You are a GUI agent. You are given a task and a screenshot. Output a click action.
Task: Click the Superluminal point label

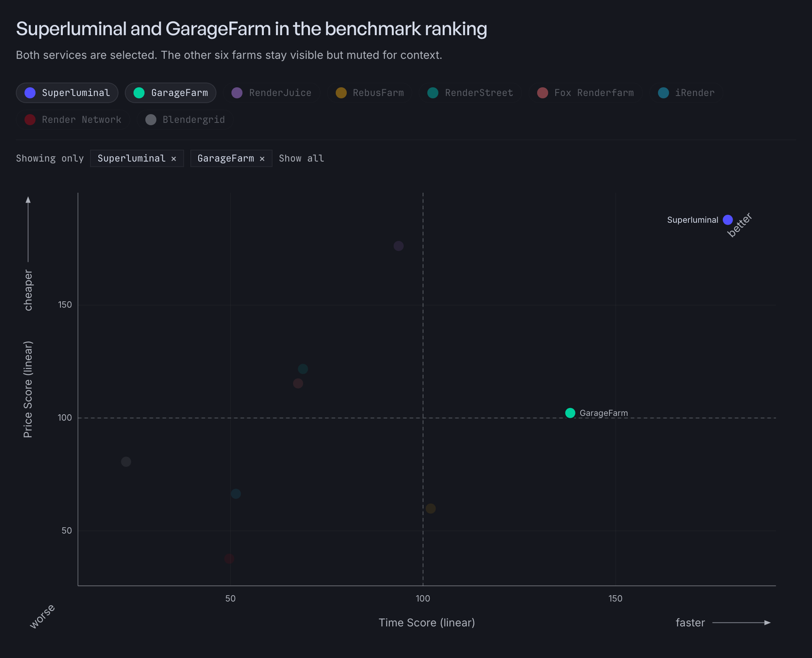(x=692, y=220)
